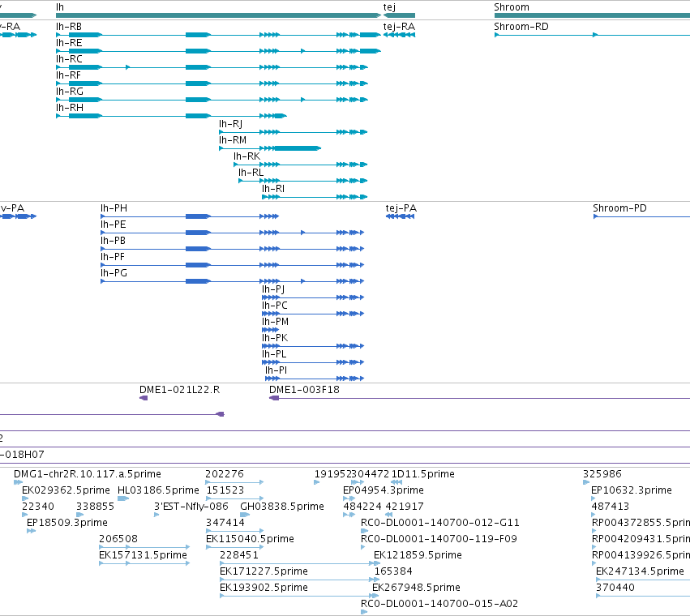The width and height of the screenshot is (690, 616).
Task: Click the Ih-RM transcript label
Action: 233,140
